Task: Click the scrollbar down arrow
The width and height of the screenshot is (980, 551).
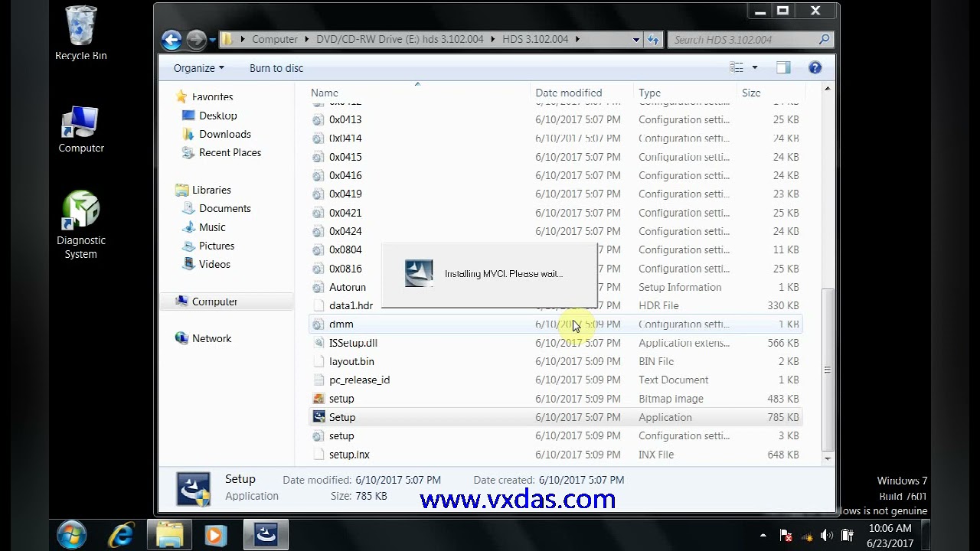Action: [827, 458]
